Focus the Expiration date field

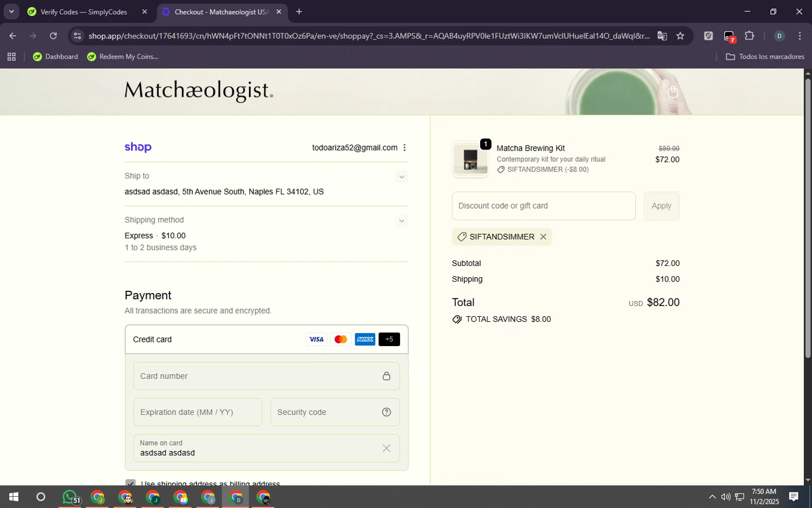(x=198, y=412)
